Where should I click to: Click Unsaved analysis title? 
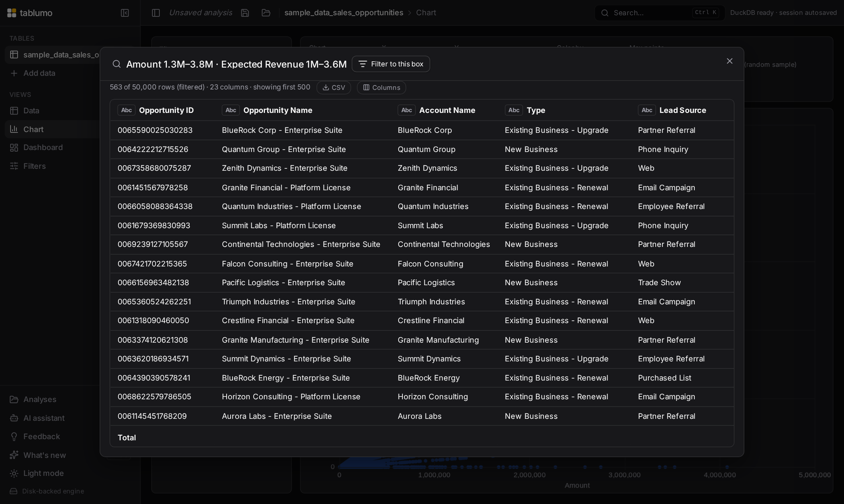click(200, 13)
